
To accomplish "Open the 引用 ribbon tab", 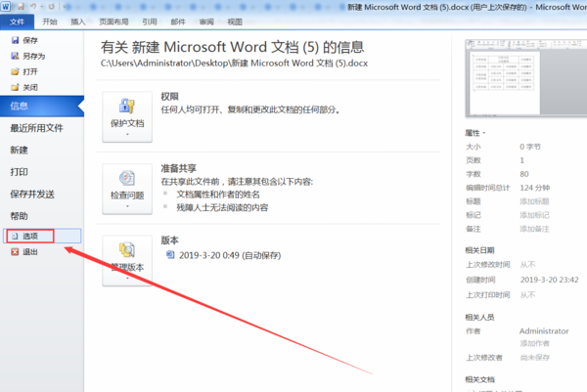I will click(x=150, y=22).
